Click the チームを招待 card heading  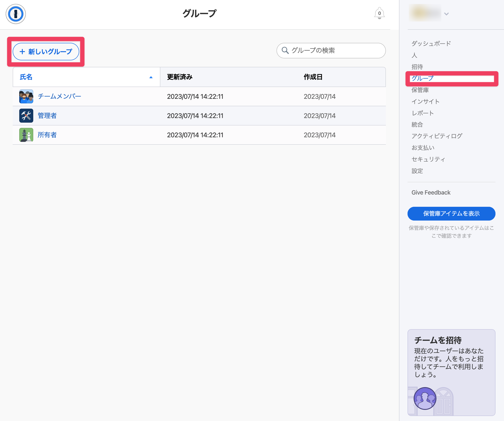438,340
